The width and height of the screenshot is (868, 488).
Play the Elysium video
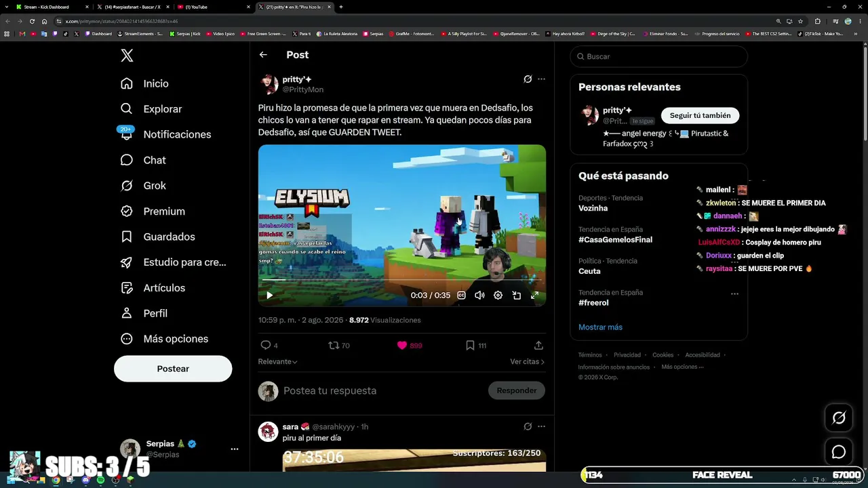(269, 296)
